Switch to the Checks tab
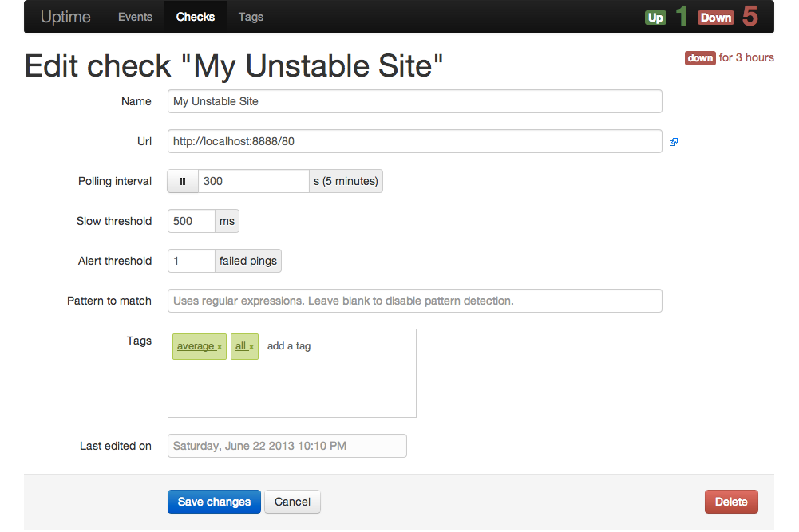799x532 pixels. [x=196, y=17]
